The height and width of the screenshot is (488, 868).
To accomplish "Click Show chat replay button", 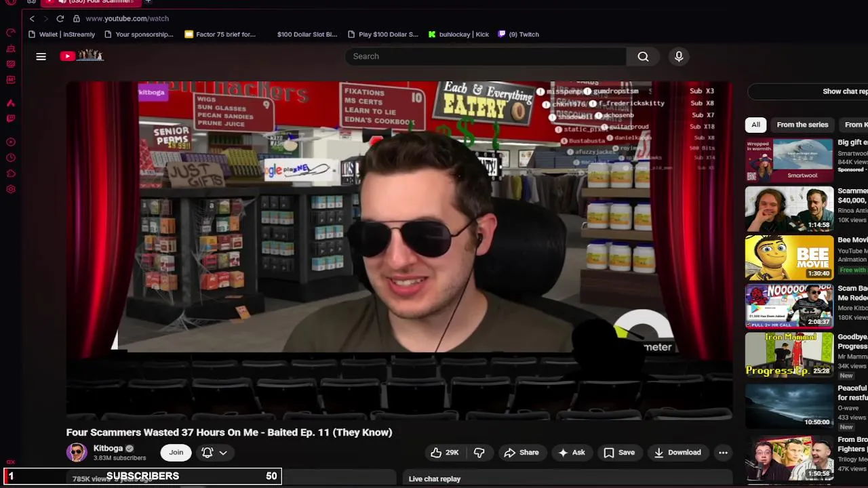I will tap(808, 91).
